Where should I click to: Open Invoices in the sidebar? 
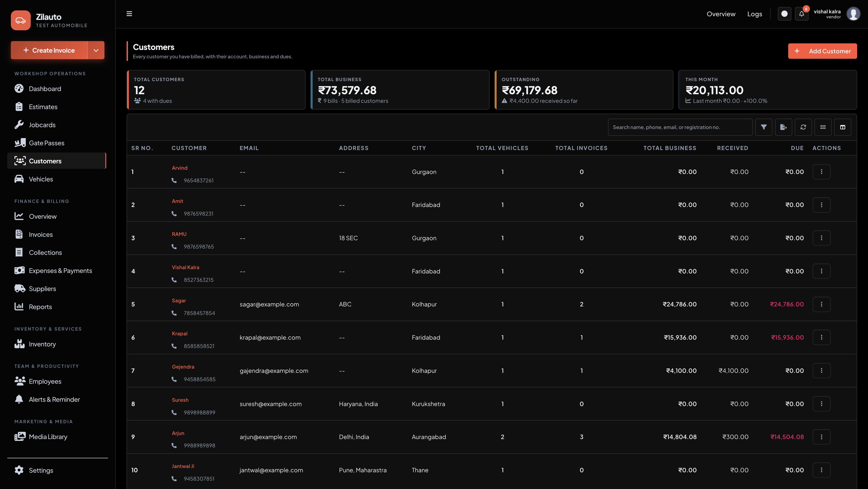coord(57,234)
